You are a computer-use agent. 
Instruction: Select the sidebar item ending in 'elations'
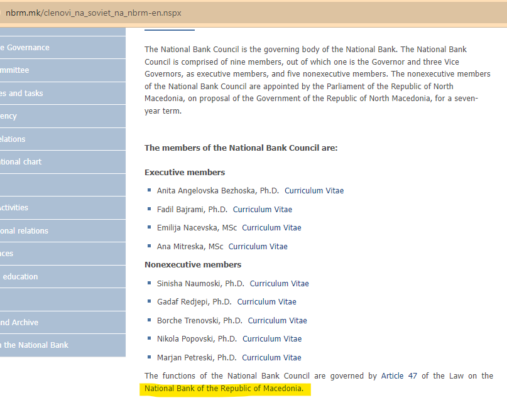tap(63, 139)
